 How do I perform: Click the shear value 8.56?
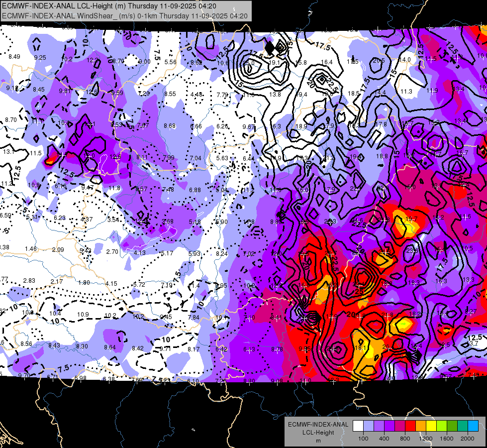tap(26, 344)
